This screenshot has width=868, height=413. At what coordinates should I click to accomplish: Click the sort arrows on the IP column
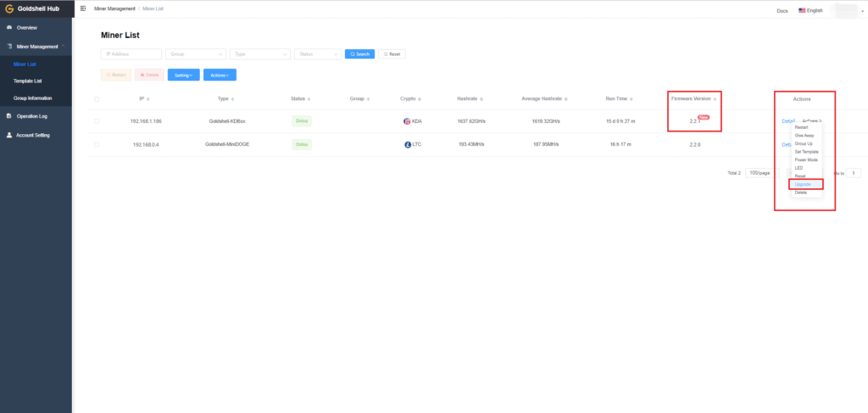click(147, 99)
